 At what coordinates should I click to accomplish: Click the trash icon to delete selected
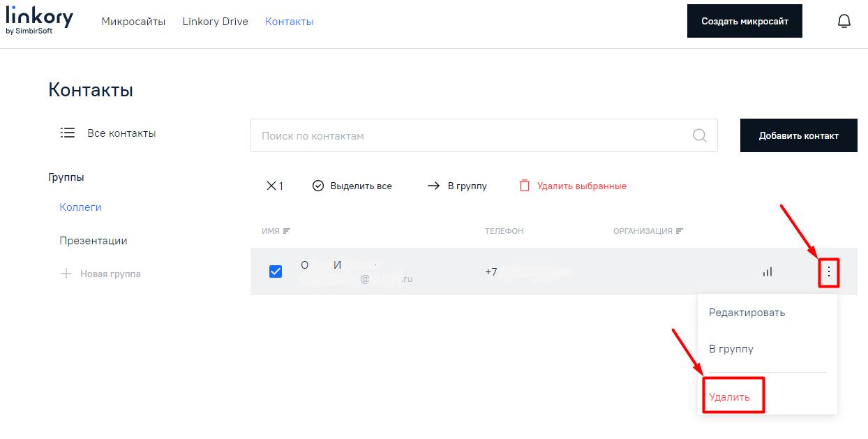[525, 186]
